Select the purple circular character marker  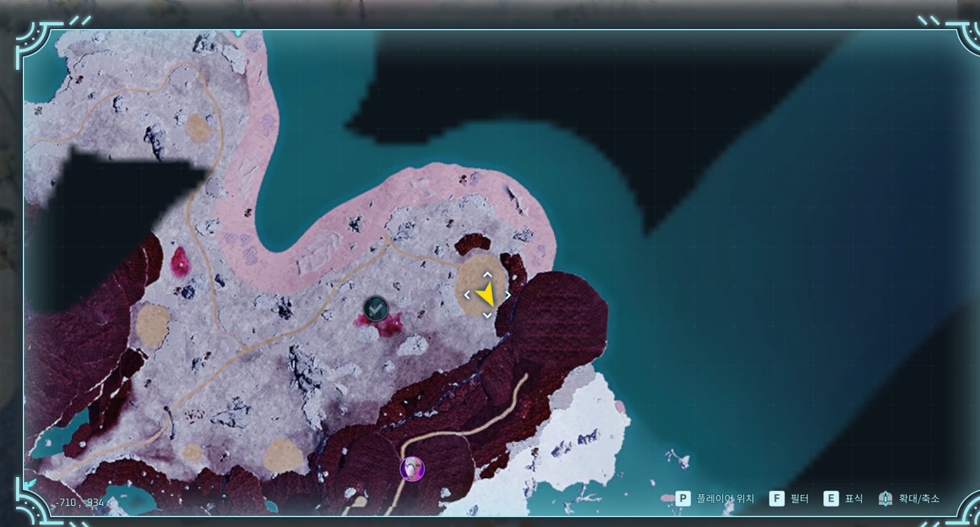point(412,469)
